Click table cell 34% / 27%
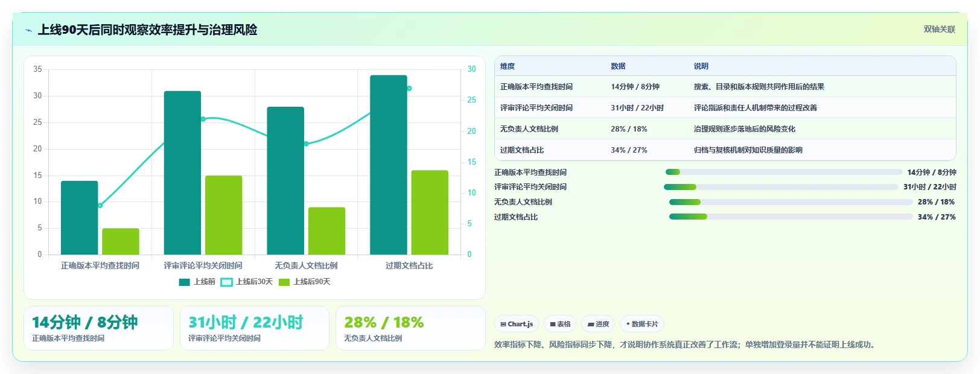 tap(629, 150)
